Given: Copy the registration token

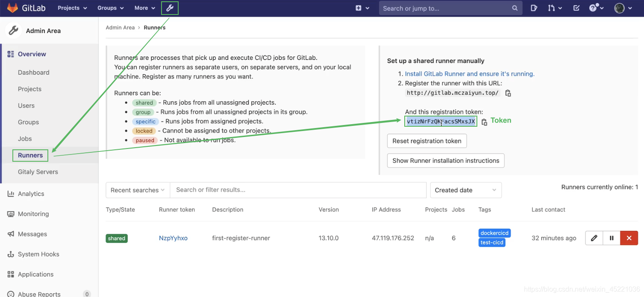Looking at the screenshot, I should point(484,122).
